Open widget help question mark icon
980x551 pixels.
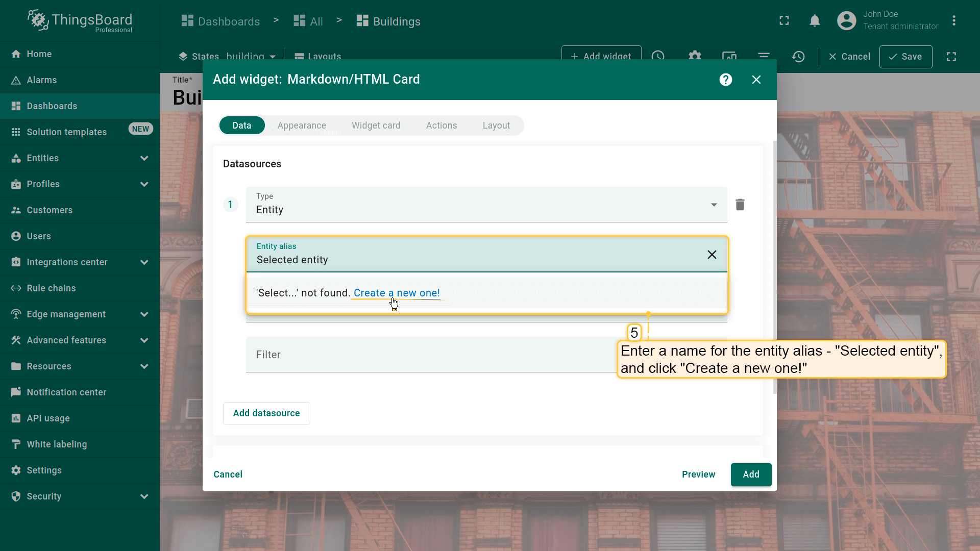coord(725,80)
